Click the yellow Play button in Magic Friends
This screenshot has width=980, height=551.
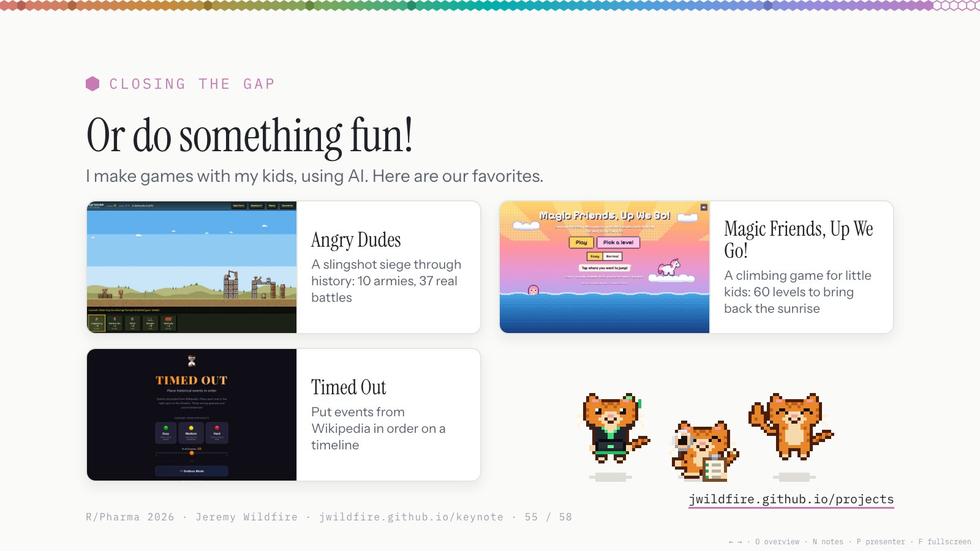tap(581, 242)
